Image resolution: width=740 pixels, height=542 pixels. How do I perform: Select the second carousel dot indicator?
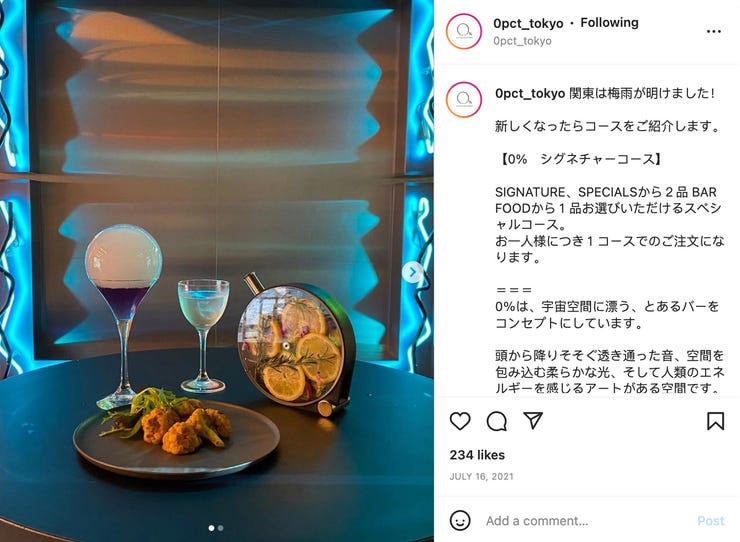[x=221, y=528]
